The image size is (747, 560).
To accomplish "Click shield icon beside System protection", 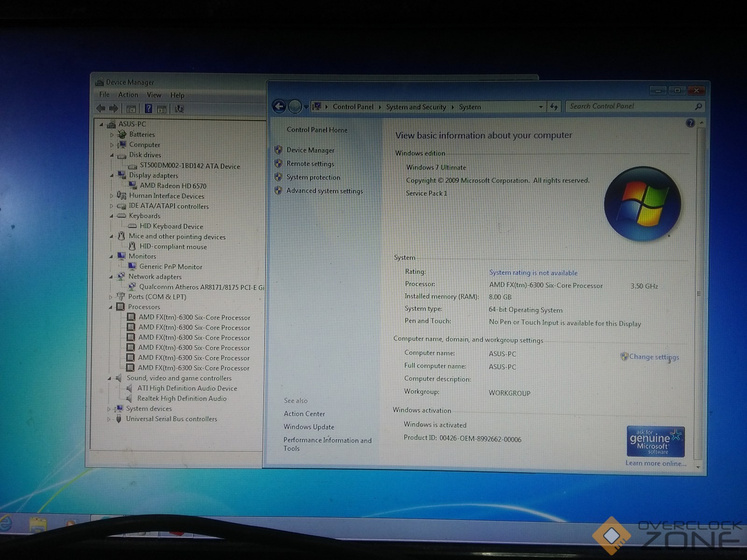I will click(x=278, y=177).
